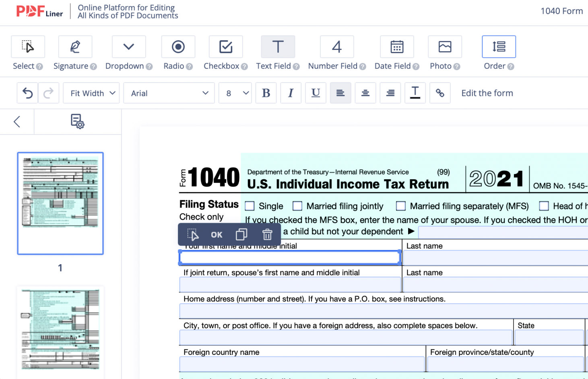588x379 pixels.
Task: Click the selected first name input field
Action: click(x=290, y=257)
